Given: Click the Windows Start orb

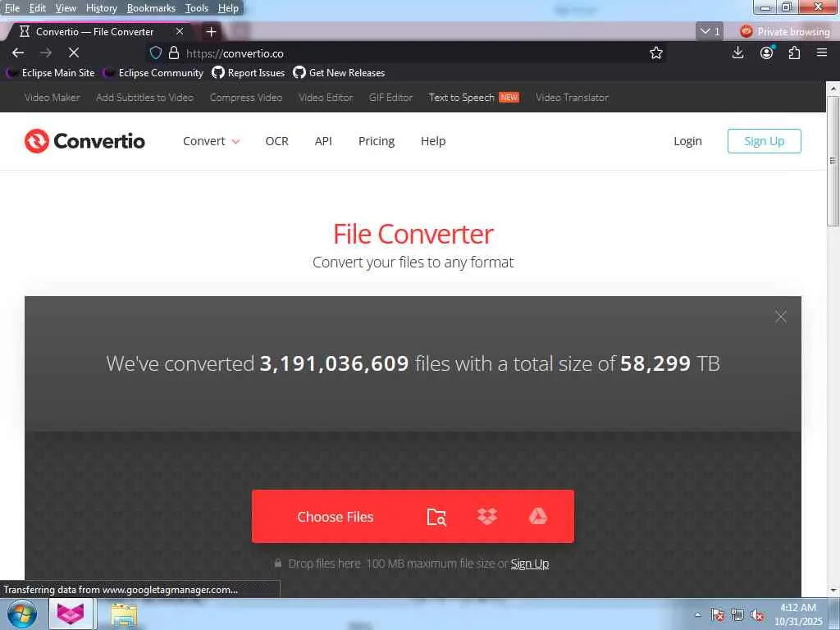Looking at the screenshot, I should tap(22, 614).
